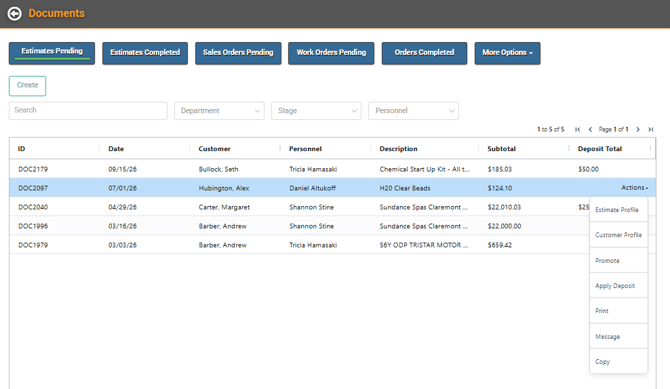Choose Apply Deposit in the Actions menu
The height and width of the screenshot is (389, 670).
(618, 286)
